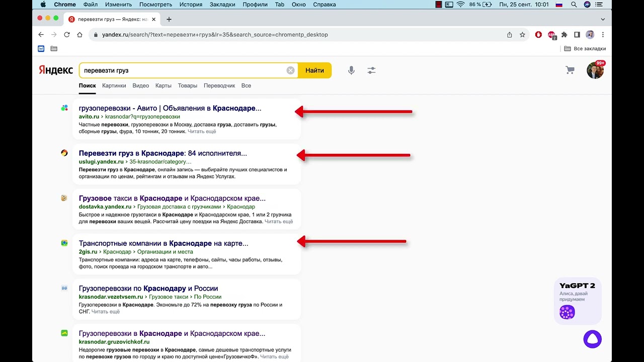Open a new tab with plus button
This screenshot has width=644, height=362.
point(169,19)
